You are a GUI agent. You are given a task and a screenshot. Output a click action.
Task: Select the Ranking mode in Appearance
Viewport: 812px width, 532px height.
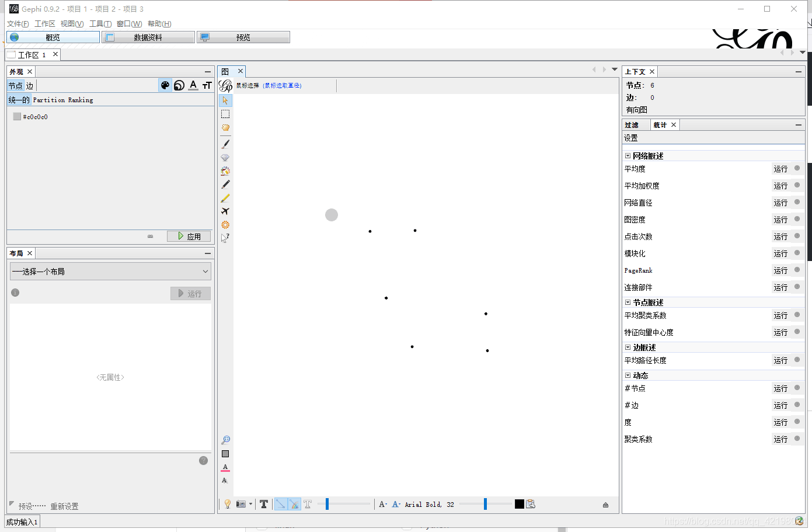click(81, 100)
